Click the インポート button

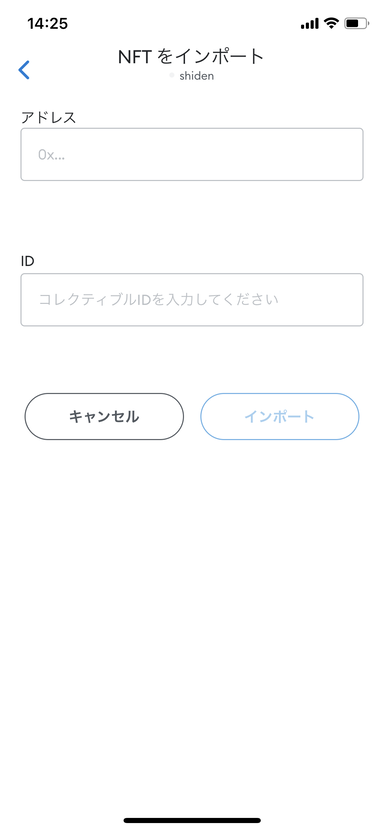(x=280, y=417)
